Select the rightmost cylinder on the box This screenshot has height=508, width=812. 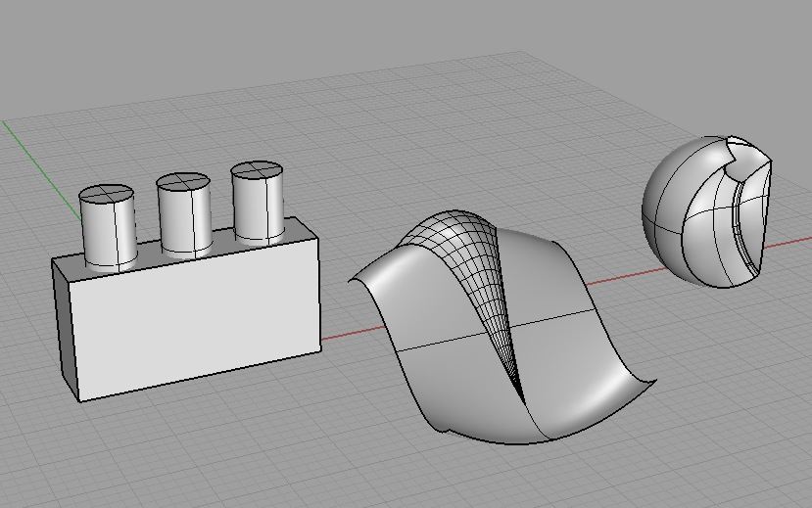click(x=258, y=203)
